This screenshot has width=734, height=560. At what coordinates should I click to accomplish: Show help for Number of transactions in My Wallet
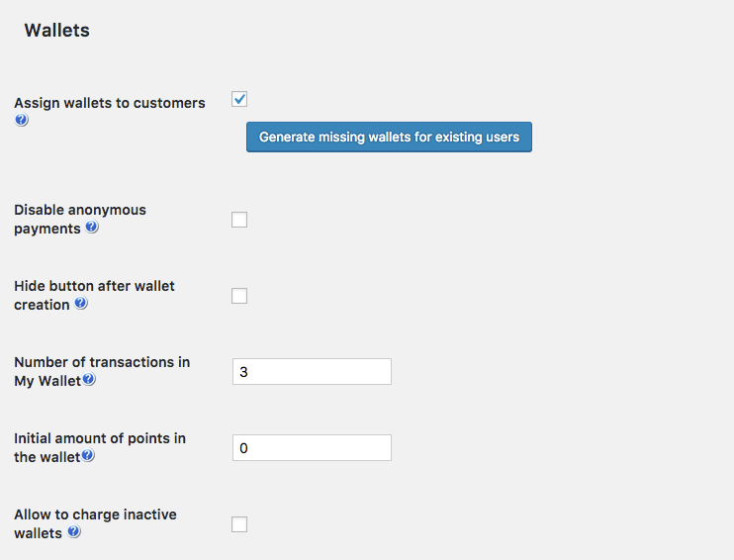point(89,380)
